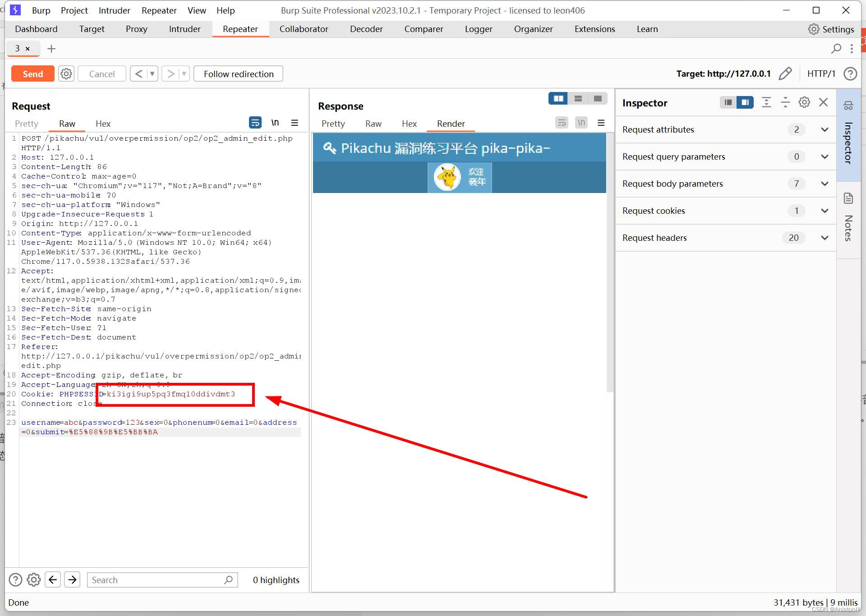Toggle response word wrap icon

[x=562, y=123]
